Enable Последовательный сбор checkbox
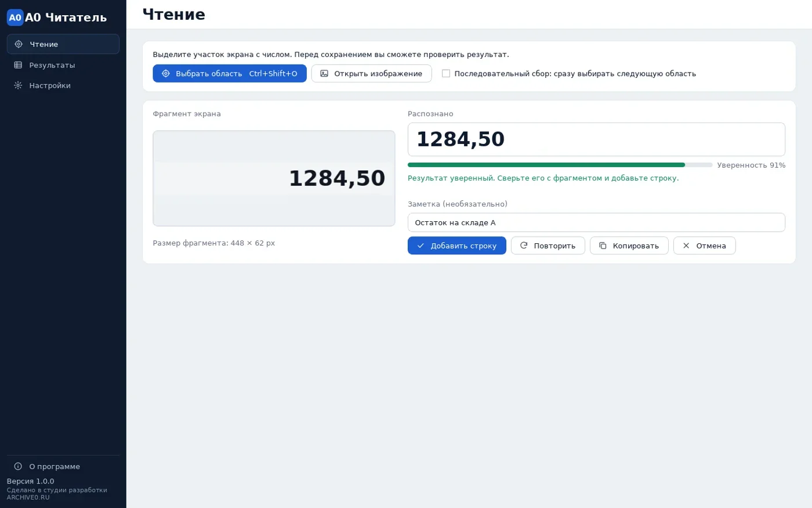812x508 pixels. point(446,74)
